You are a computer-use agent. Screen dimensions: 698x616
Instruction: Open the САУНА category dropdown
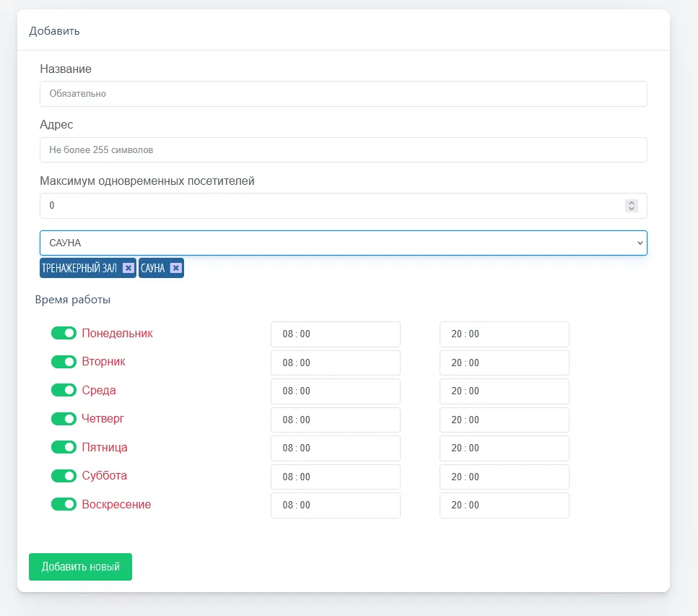click(343, 243)
